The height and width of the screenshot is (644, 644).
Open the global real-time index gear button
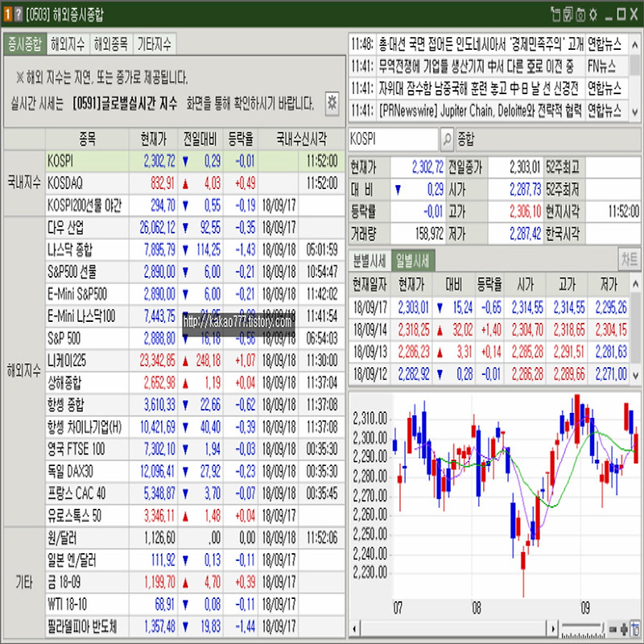(x=332, y=103)
